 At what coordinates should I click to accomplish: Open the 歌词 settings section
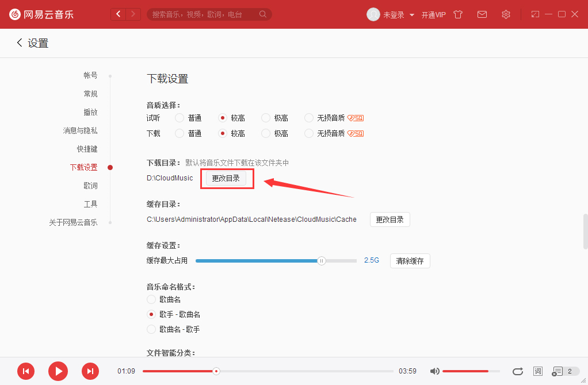click(90, 185)
